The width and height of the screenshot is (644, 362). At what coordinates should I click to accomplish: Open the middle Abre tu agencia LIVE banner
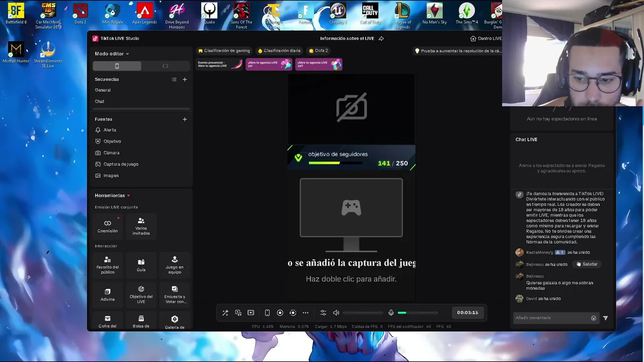click(269, 64)
